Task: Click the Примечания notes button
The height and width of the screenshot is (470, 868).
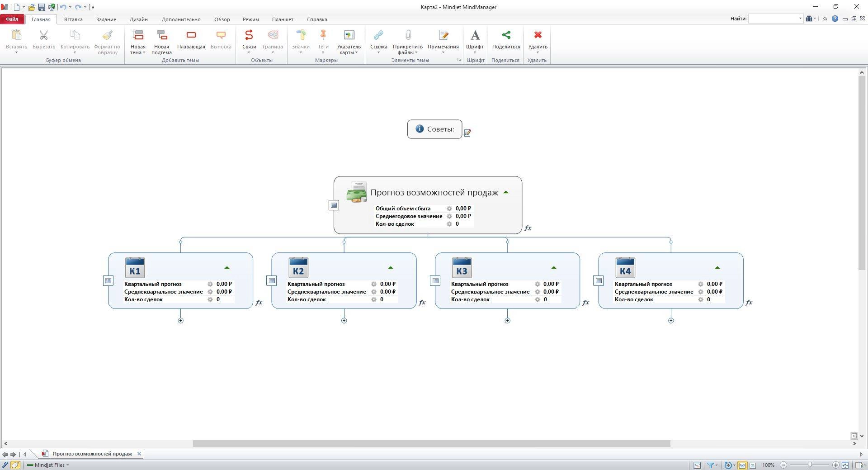Action: coord(443,42)
